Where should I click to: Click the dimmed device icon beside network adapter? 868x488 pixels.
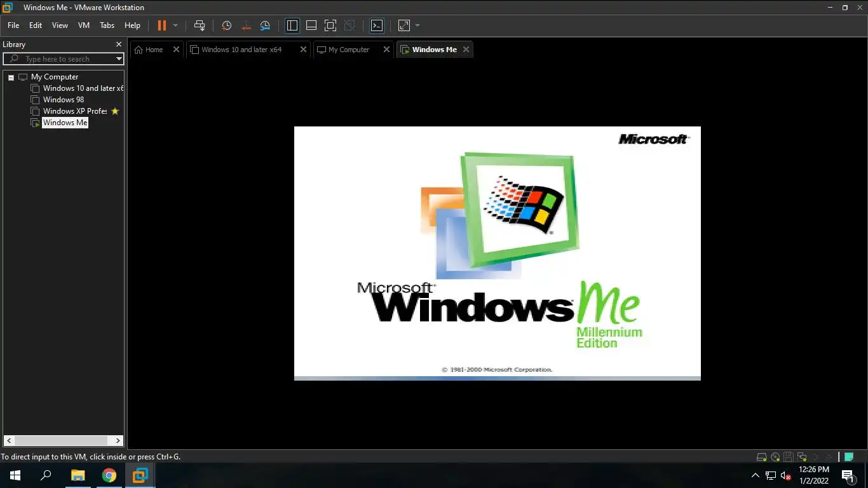coord(815,457)
